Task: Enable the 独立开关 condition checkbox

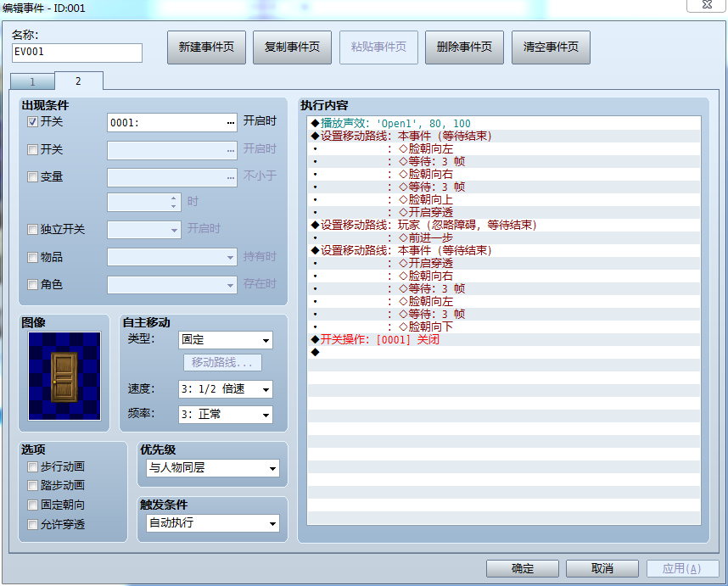Action: click(x=32, y=229)
